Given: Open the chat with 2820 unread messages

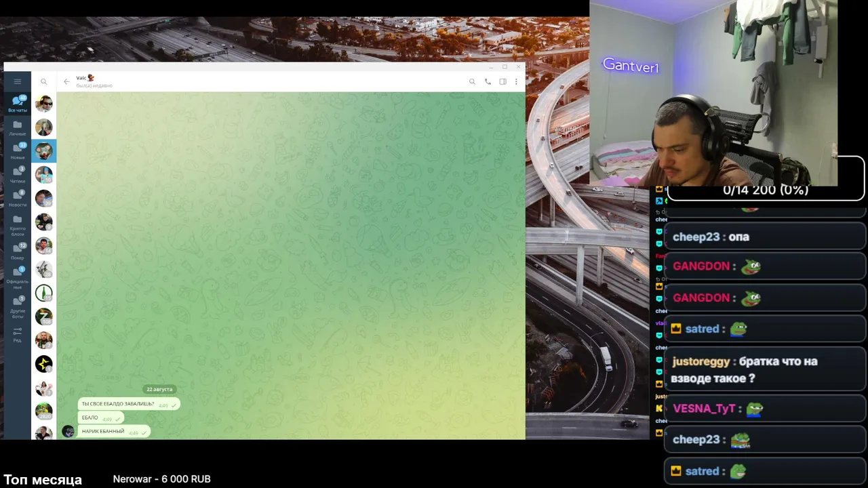Looking at the screenshot, I should (44, 411).
